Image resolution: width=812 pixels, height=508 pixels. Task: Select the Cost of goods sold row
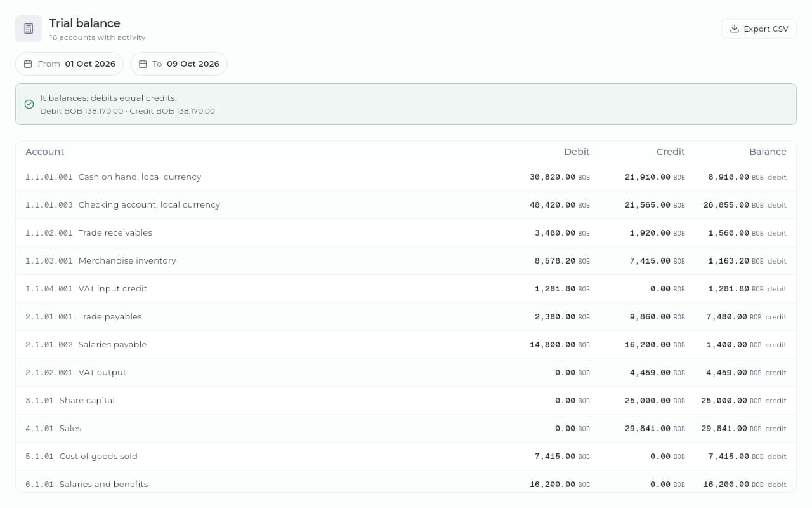pyautogui.click(x=406, y=457)
